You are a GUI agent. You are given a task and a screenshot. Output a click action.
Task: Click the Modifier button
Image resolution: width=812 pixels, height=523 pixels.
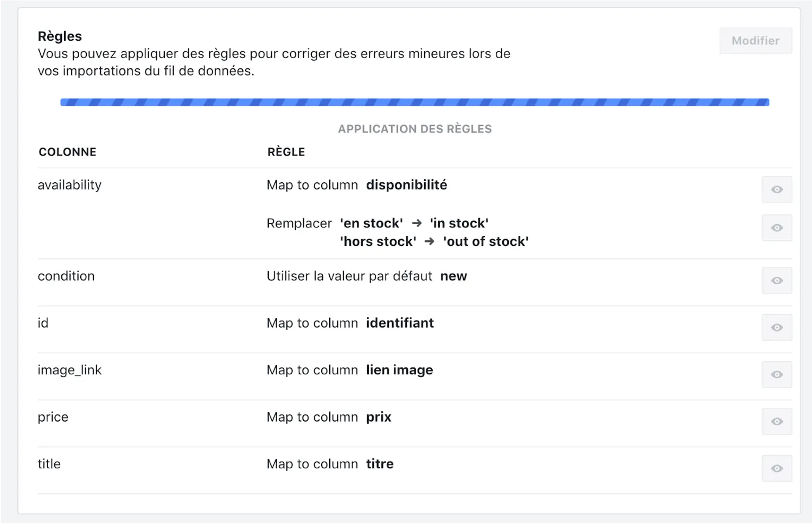point(755,41)
